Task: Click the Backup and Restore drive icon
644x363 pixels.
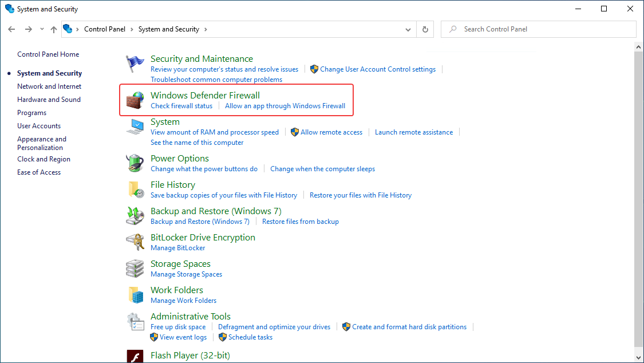Action: coord(135,216)
